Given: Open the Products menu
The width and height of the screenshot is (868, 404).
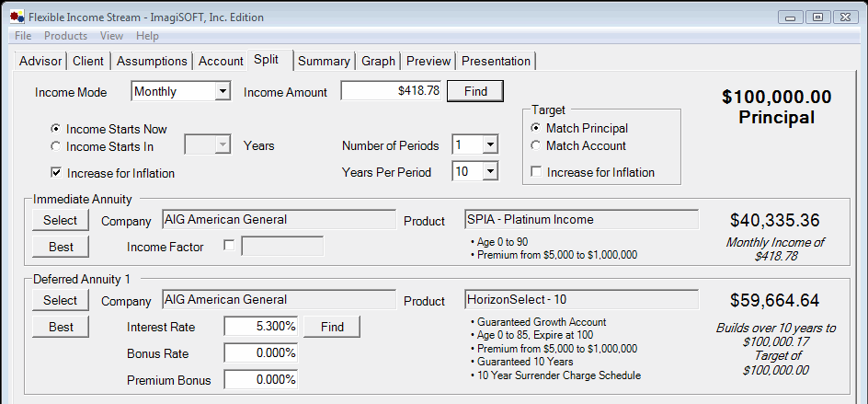Looking at the screenshot, I should click(66, 36).
